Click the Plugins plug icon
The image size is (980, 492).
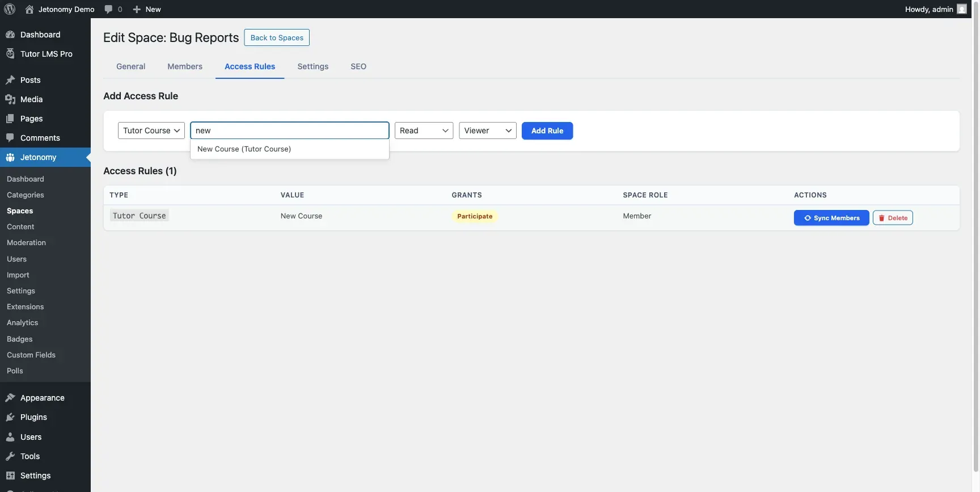(10, 417)
